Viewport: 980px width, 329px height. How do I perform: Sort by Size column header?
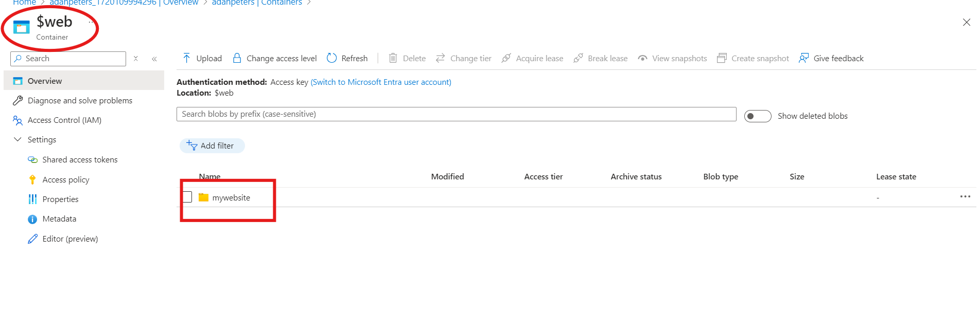(797, 177)
